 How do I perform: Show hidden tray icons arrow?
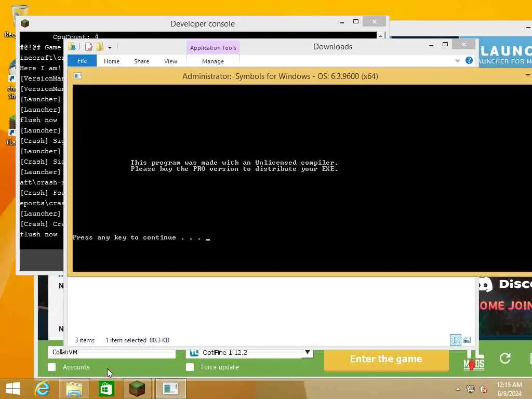[x=458, y=389]
